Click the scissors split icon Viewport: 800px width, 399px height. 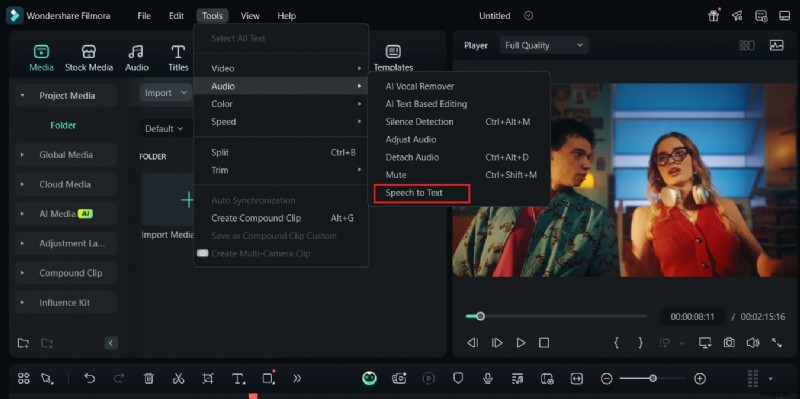178,378
